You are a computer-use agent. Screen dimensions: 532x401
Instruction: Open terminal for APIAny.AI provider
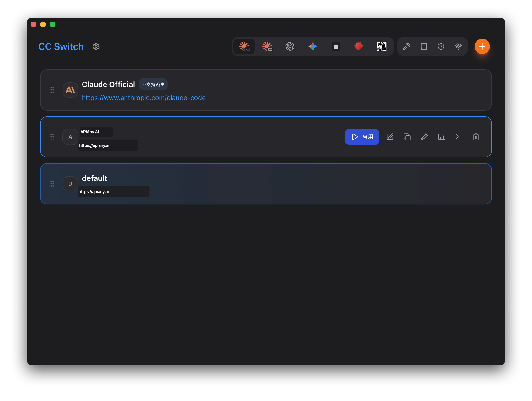459,137
